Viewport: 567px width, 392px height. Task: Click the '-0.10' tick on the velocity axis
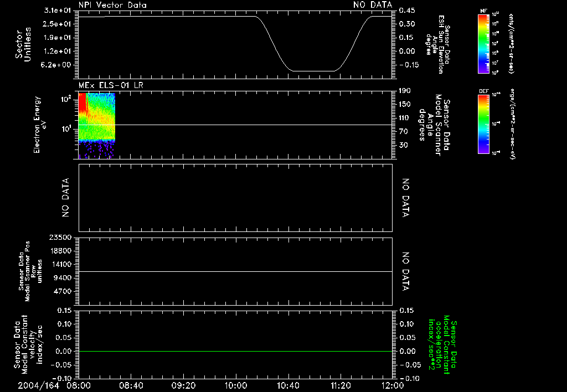pos(63,378)
